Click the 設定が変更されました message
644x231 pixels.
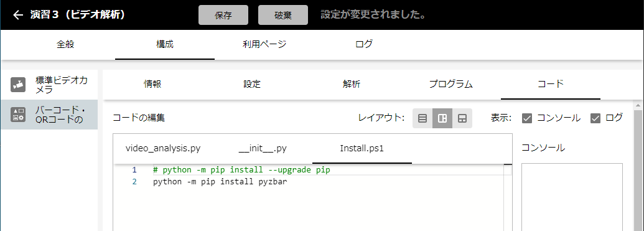tap(373, 15)
